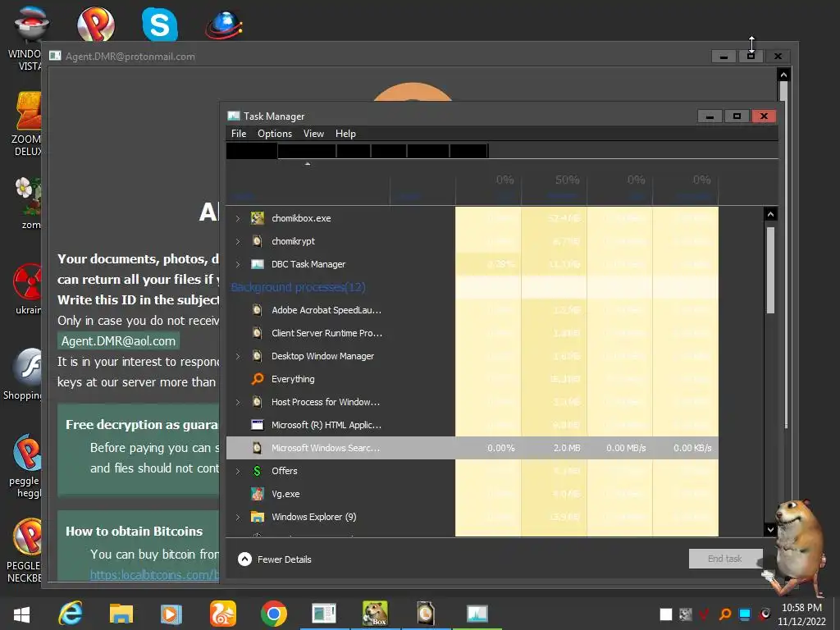Viewport: 840px width, 630px height.
Task: Click the scroll-up arrow in Task Manager list
Action: (770, 214)
